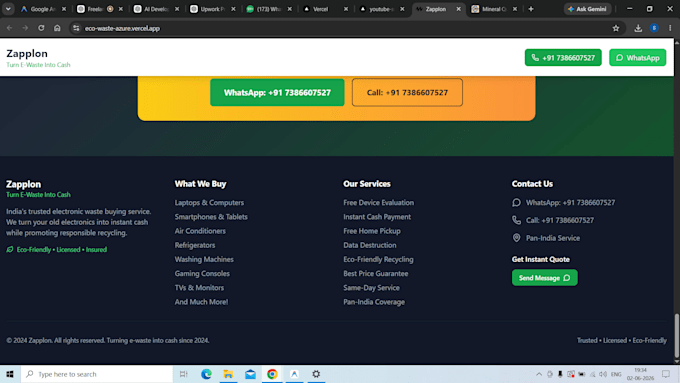Click the taskbar search box
Image resolution: width=680 pixels, height=383 pixels.
[x=97, y=374]
